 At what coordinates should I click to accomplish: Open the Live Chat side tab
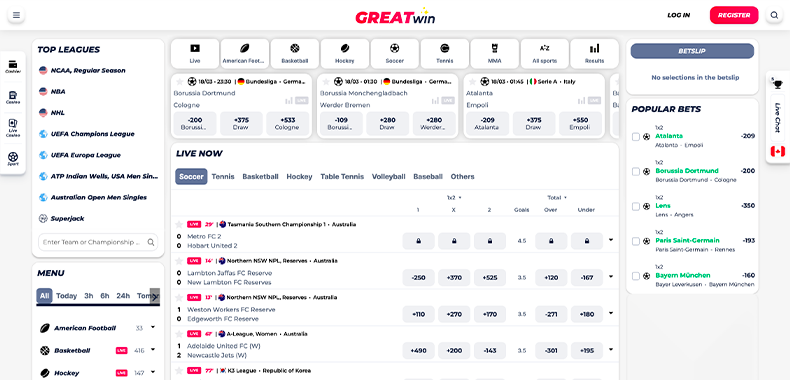pos(777,117)
